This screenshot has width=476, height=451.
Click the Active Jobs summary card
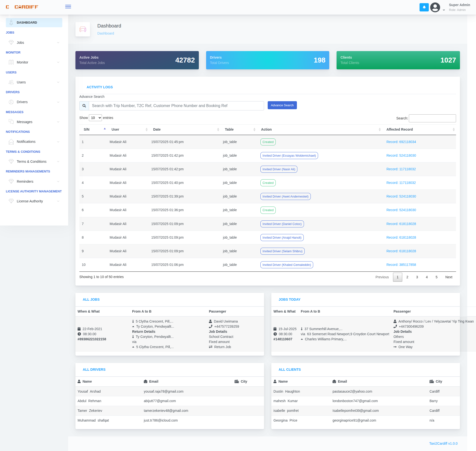pos(137,60)
